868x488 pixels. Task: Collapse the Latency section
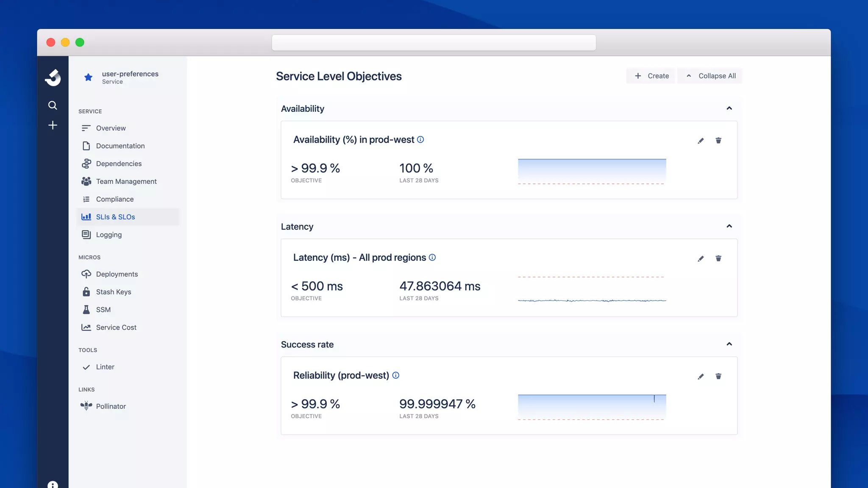click(x=729, y=226)
